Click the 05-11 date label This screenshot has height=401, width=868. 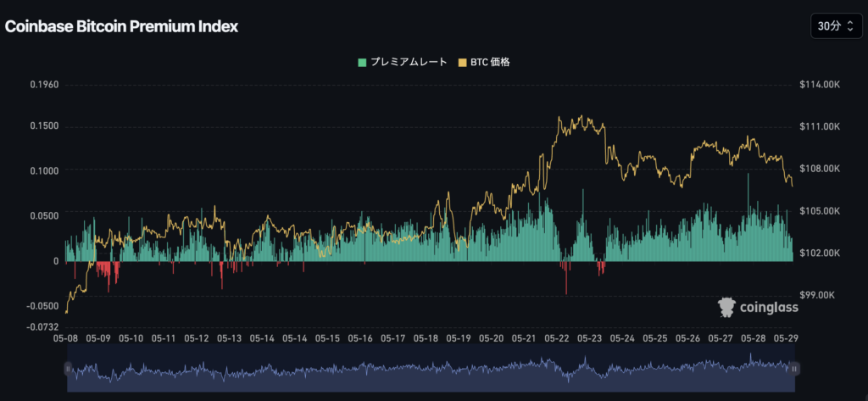[164, 337]
